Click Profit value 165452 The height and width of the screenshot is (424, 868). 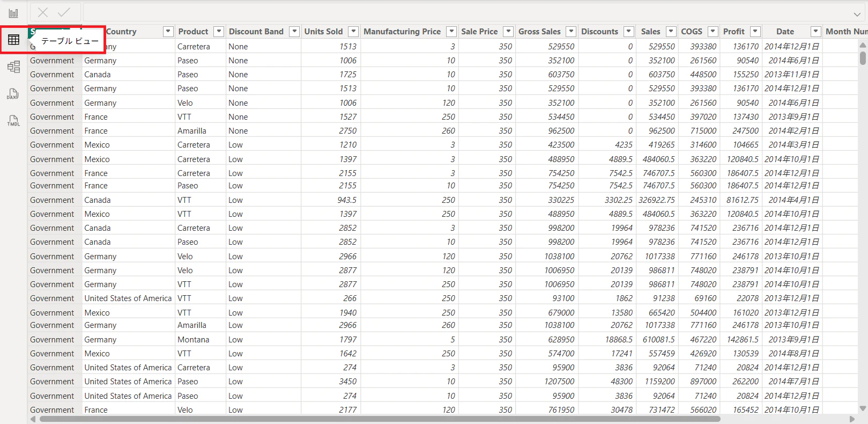[x=746, y=410]
